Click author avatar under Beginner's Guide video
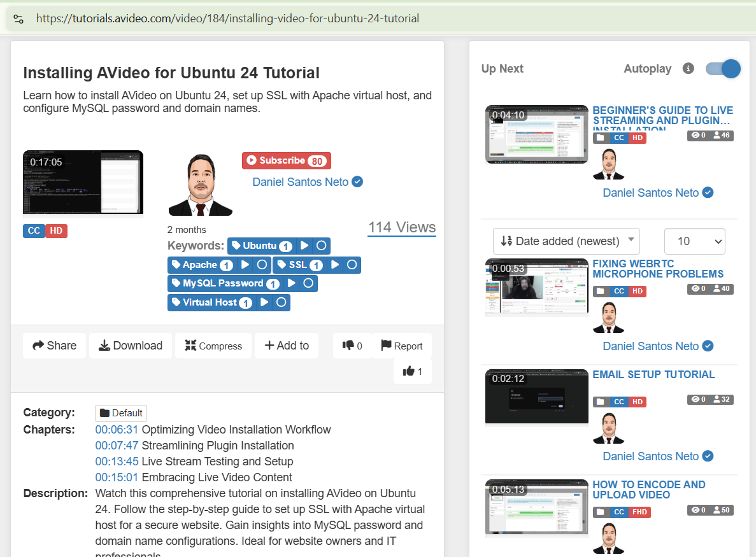The height and width of the screenshot is (557, 756). pos(608,164)
